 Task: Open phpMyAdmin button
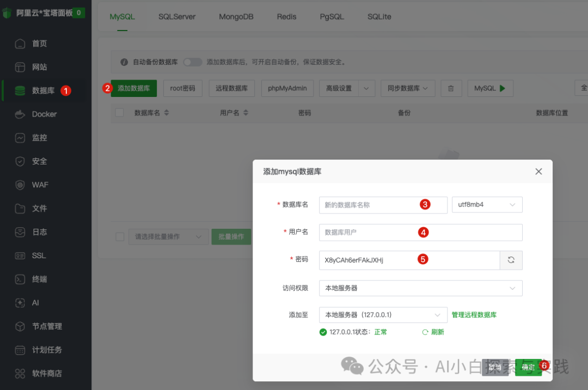(x=287, y=88)
